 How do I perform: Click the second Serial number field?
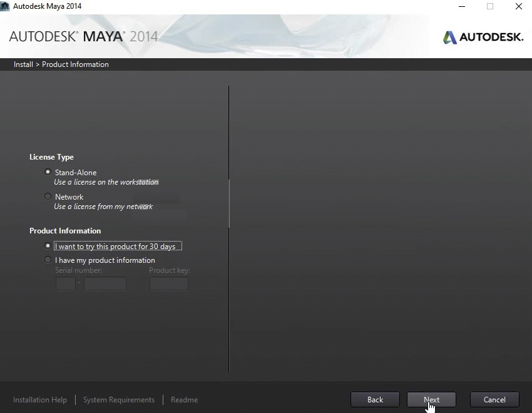[x=105, y=284]
